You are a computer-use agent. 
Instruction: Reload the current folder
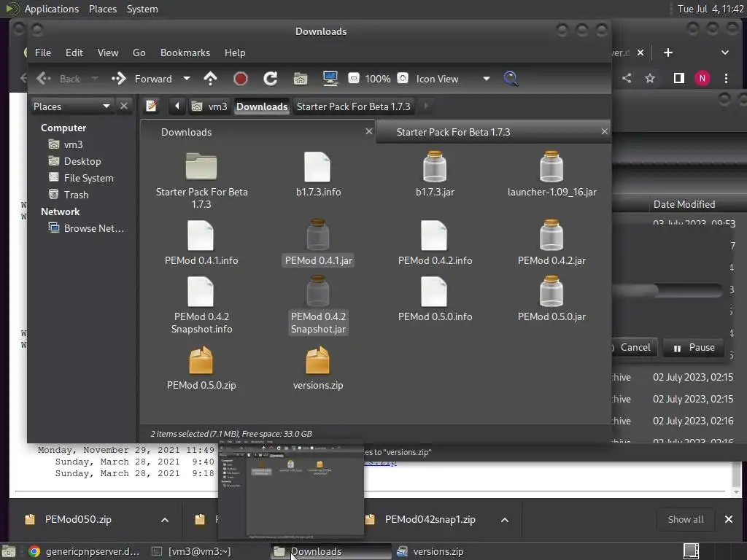point(270,79)
